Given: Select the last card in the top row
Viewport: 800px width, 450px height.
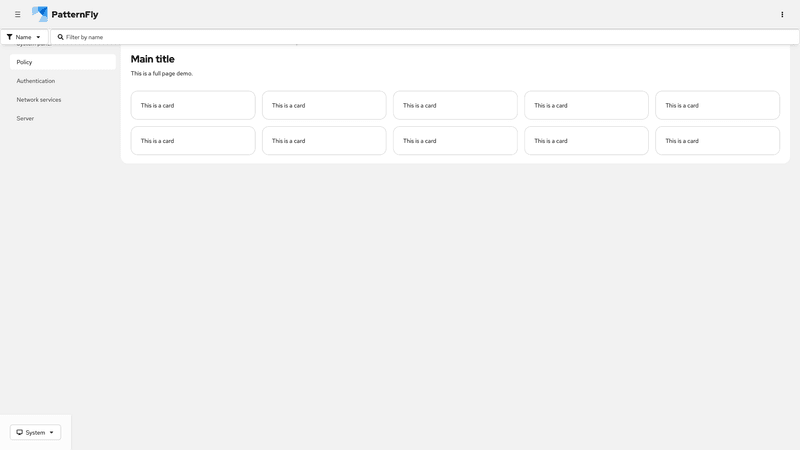Looking at the screenshot, I should coord(717,105).
